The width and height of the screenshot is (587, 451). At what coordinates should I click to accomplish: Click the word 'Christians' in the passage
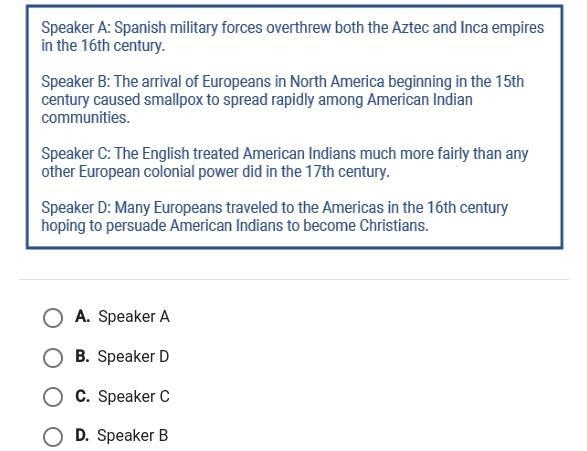(394, 226)
